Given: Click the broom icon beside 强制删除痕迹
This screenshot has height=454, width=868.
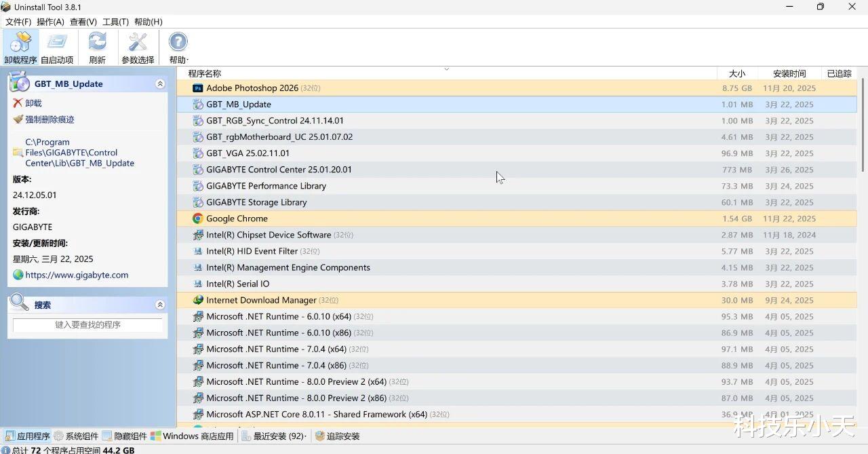Looking at the screenshot, I should 18,119.
